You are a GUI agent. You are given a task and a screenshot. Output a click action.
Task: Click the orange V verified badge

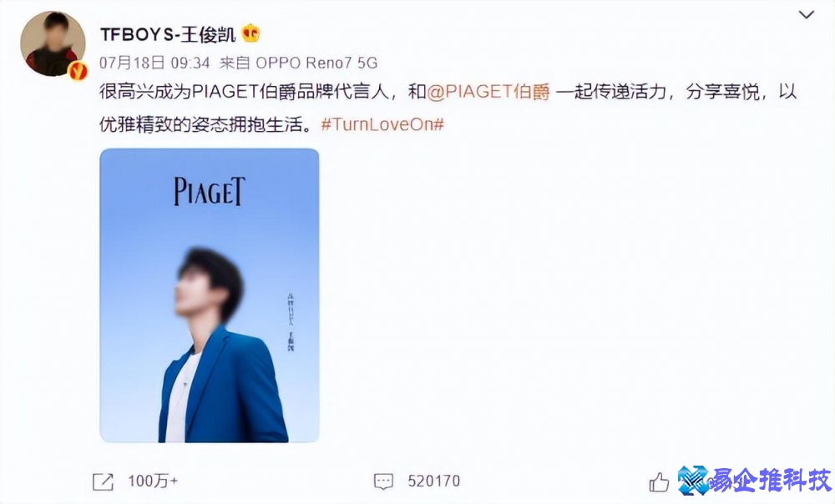pos(78,71)
